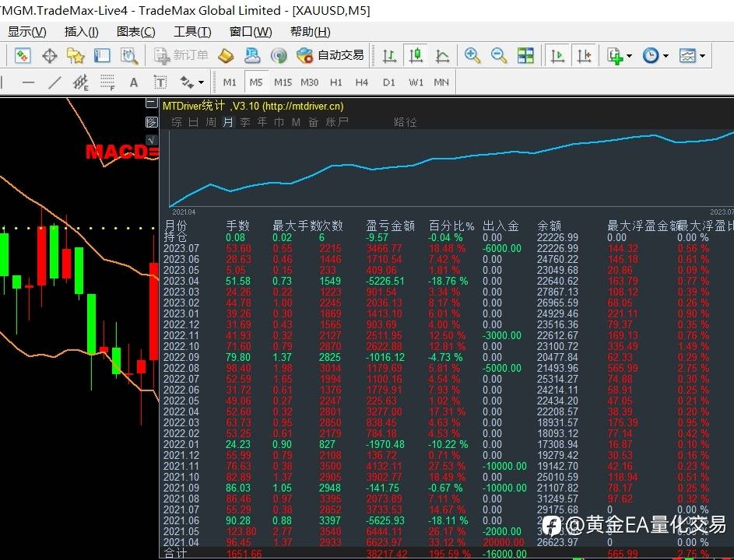Click the blue equity curve chart
The width and height of the screenshot is (734, 560).
(x=451, y=169)
